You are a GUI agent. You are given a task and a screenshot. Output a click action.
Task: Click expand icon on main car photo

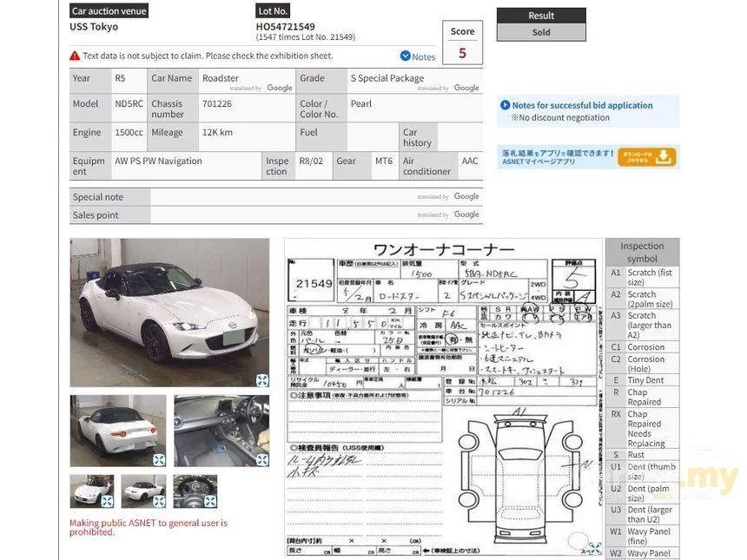pos(262,380)
